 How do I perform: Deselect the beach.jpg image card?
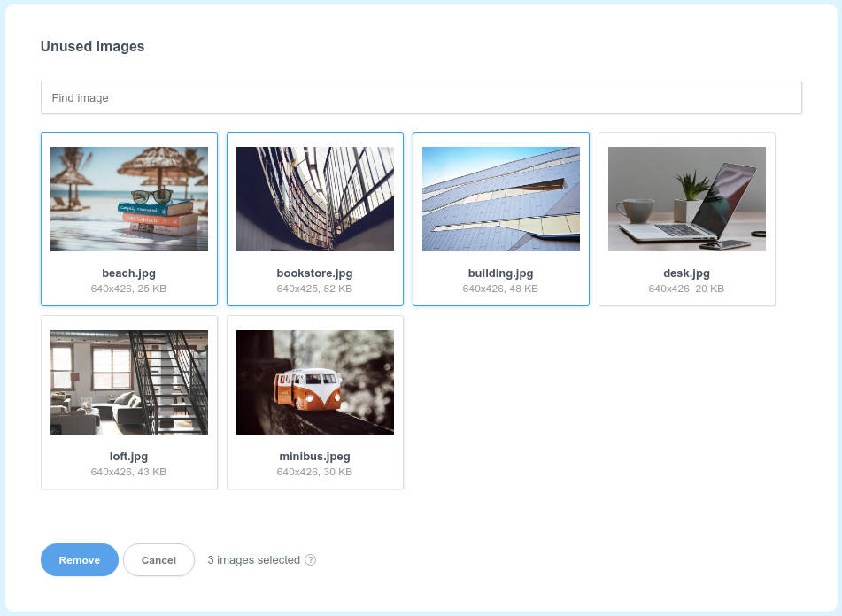click(x=128, y=219)
